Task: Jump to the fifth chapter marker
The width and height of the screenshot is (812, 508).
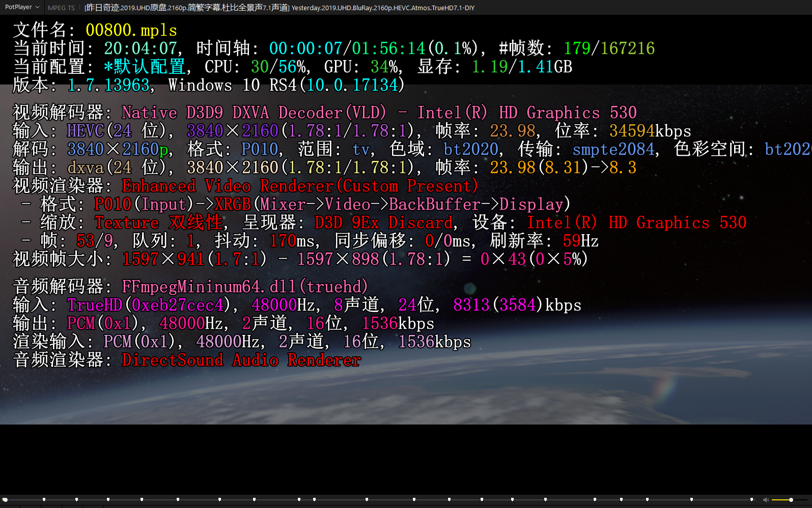Action: point(178,499)
